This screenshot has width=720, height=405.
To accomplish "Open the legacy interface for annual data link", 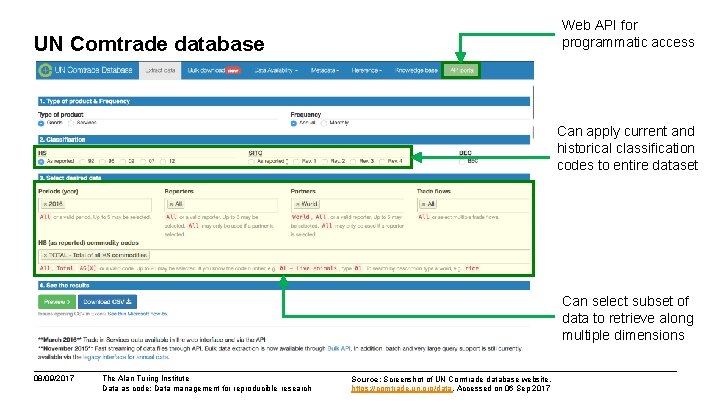I will (126, 357).
